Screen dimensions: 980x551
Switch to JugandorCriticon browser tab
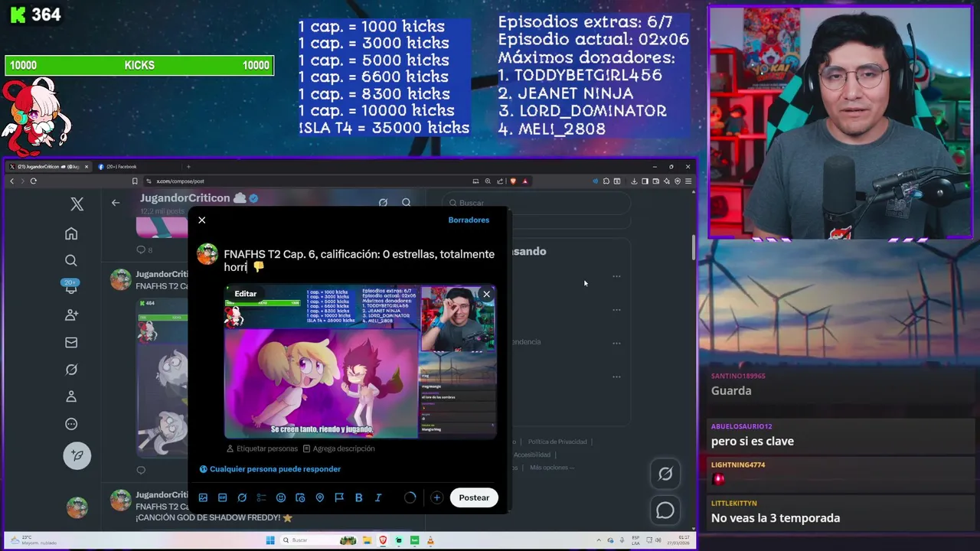[48, 167]
